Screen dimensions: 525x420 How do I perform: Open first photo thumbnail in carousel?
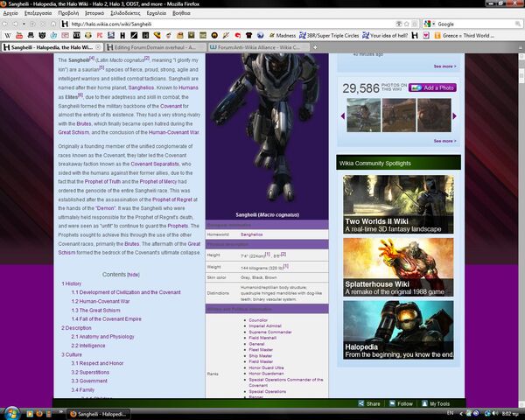(x=364, y=115)
